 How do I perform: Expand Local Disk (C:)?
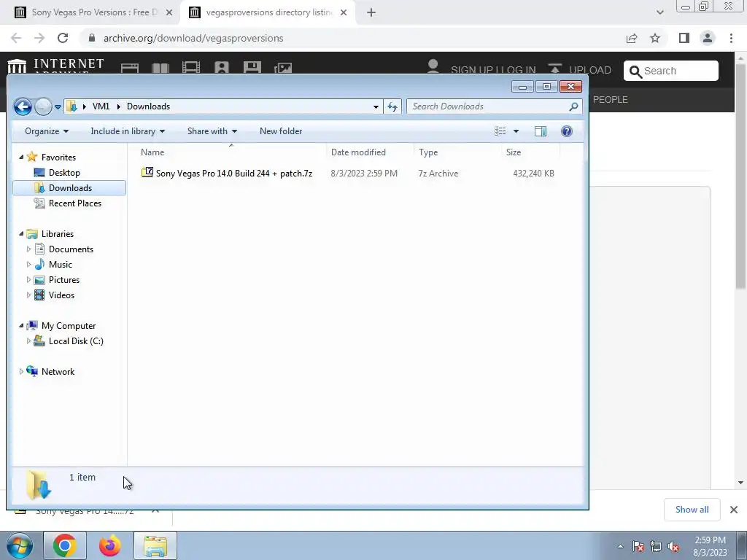tap(28, 341)
